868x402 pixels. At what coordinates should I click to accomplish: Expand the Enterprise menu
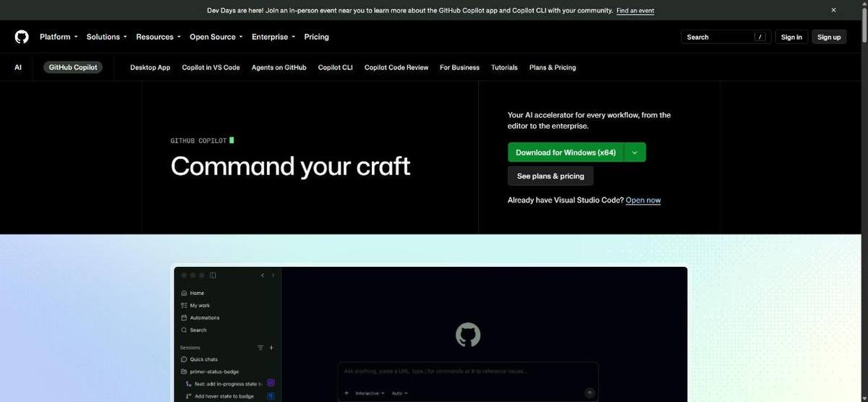tap(273, 37)
